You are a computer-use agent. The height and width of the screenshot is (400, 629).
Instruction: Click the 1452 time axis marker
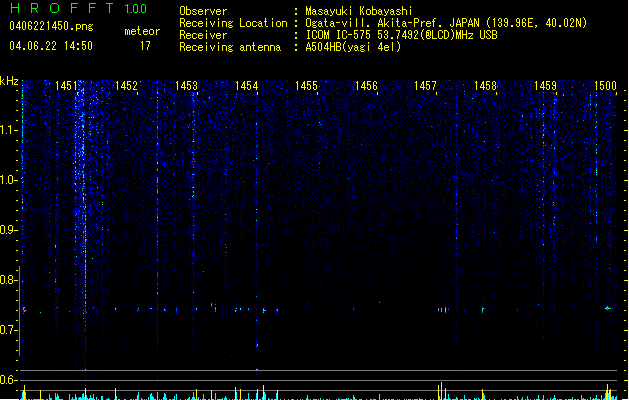pyautogui.click(x=126, y=86)
